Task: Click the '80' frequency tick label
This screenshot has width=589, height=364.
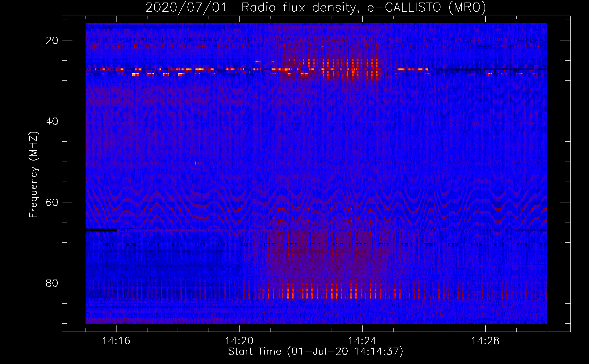Action: pyautogui.click(x=52, y=283)
